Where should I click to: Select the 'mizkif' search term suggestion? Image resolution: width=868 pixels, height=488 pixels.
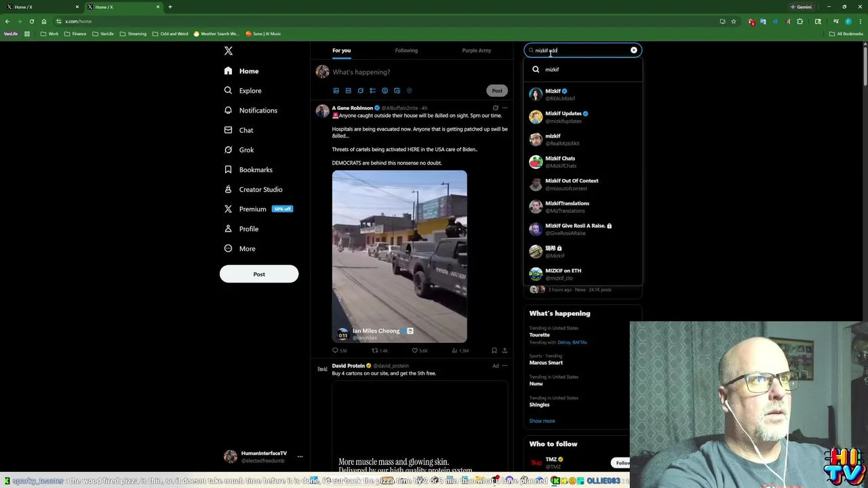pos(583,70)
